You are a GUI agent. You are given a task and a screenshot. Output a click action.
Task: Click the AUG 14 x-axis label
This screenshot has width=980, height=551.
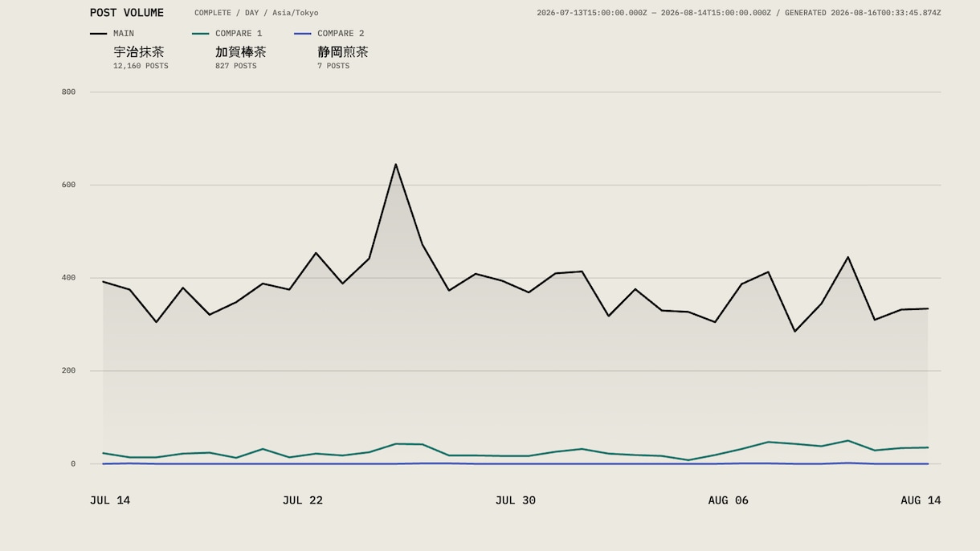[x=921, y=500]
